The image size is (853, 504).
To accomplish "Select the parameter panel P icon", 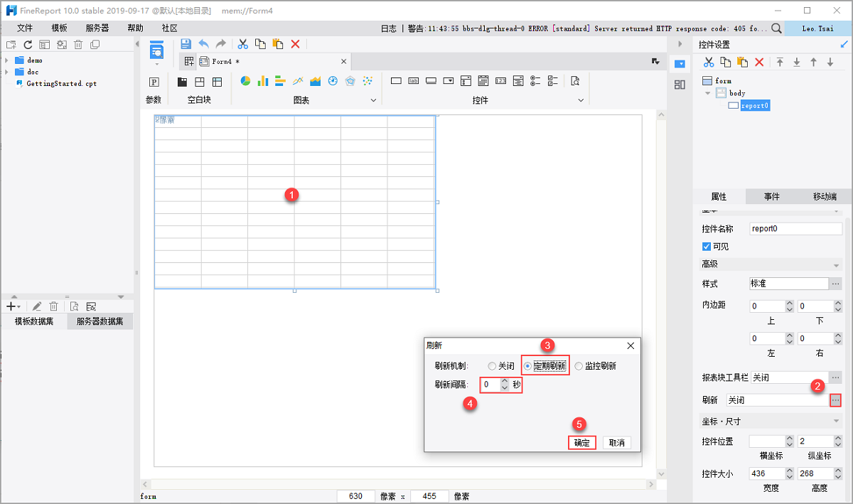I will pyautogui.click(x=154, y=81).
